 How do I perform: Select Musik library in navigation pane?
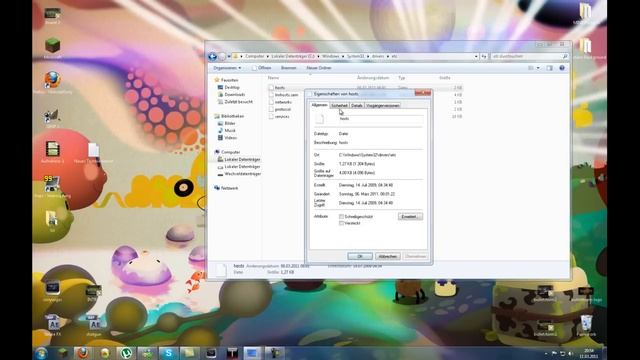[230, 131]
